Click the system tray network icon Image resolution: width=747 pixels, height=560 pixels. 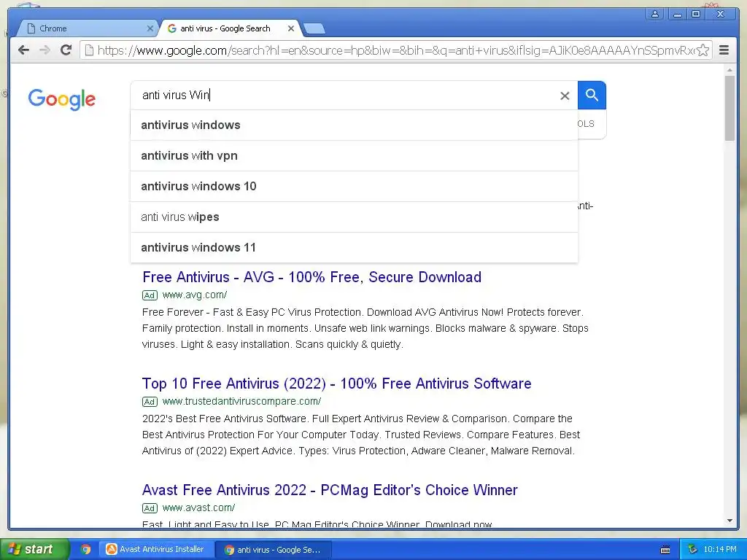tap(692, 549)
